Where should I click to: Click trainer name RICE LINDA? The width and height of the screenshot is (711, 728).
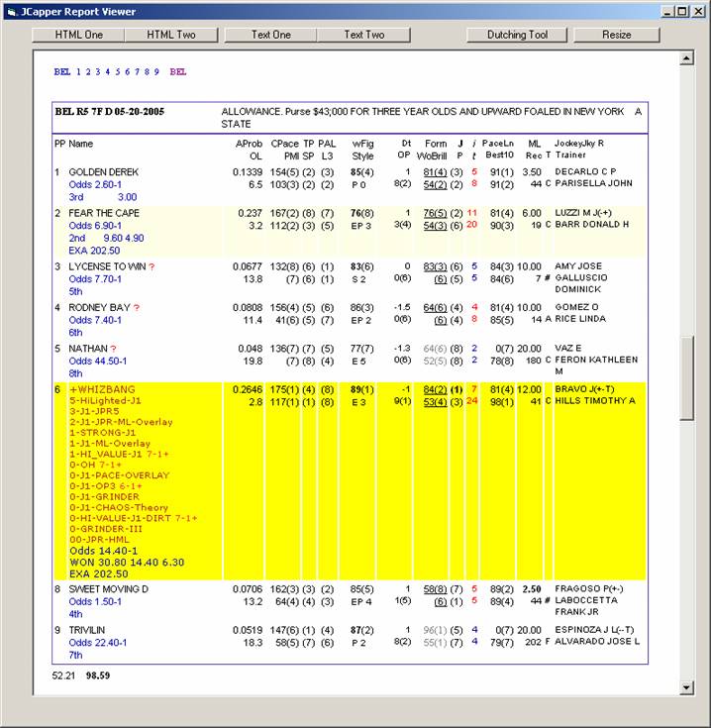580,319
